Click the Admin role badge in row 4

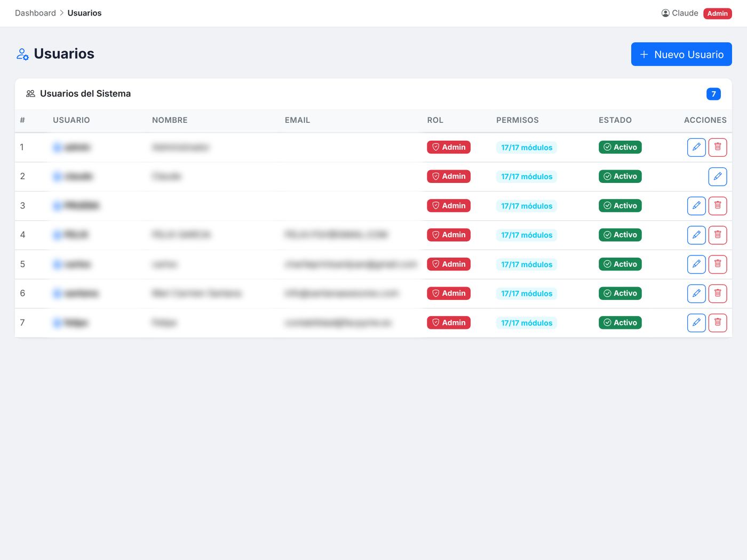pyautogui.click(x=449, y=235)
